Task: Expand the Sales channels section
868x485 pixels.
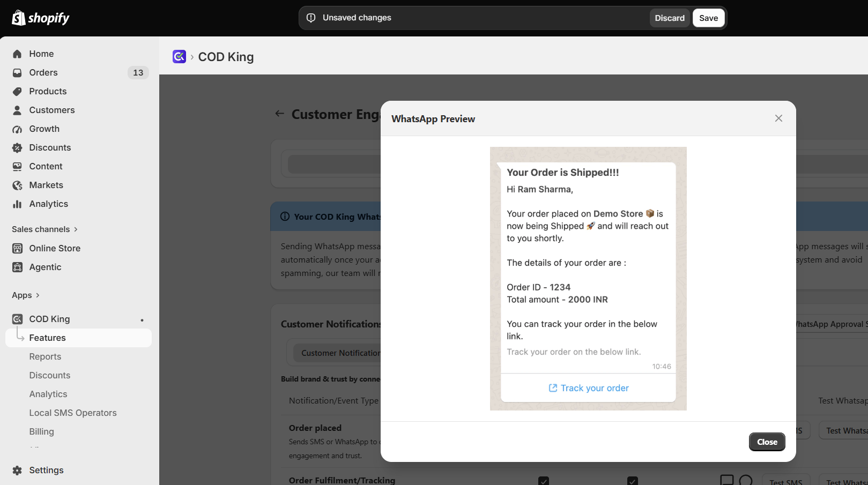Action: pos(45,229)
